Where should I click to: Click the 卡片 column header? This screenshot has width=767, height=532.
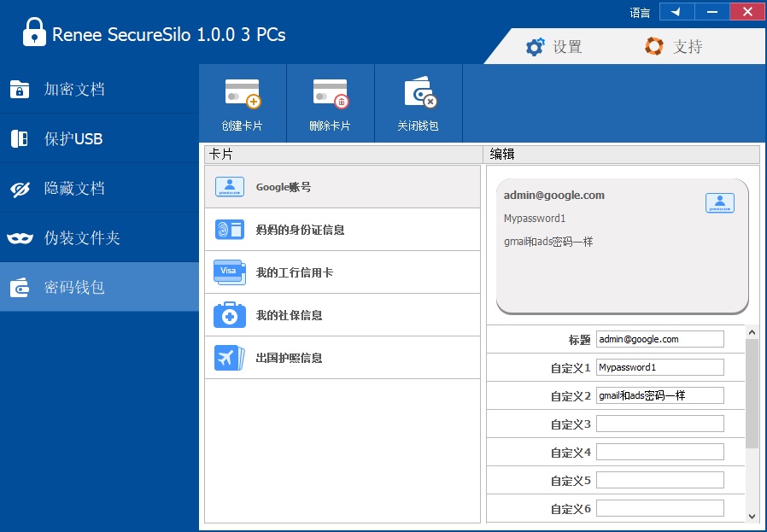tap(343, 155)
